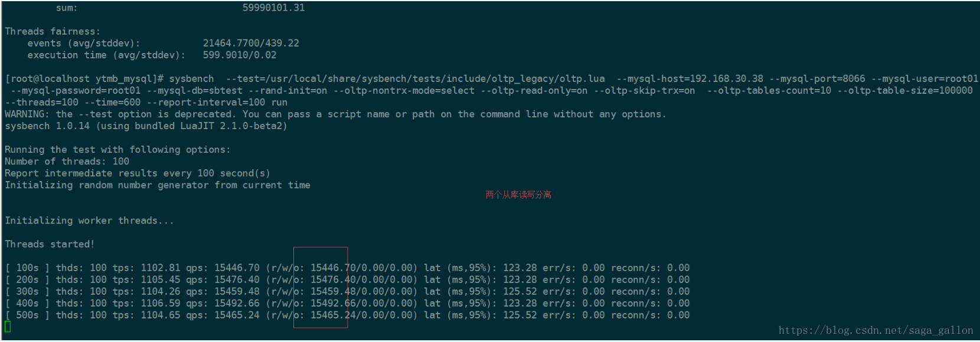Click the 'Initializing random number generator' line
The width and height of the screenshot is (980, 342).
[158, 185]
